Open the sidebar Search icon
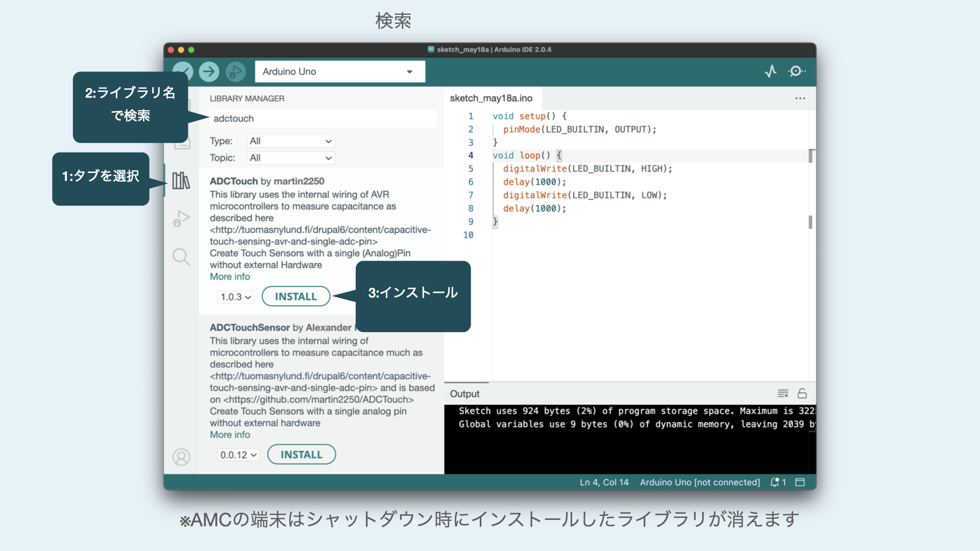This screenshot has width=980, height=551. tap(181, 257)
